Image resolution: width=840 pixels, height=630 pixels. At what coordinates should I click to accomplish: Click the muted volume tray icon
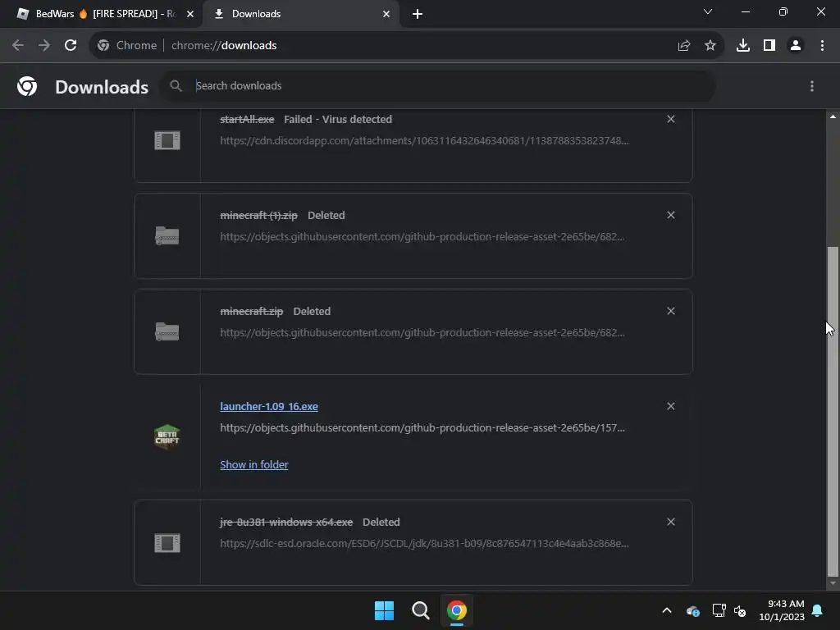[x=740, y=610]
